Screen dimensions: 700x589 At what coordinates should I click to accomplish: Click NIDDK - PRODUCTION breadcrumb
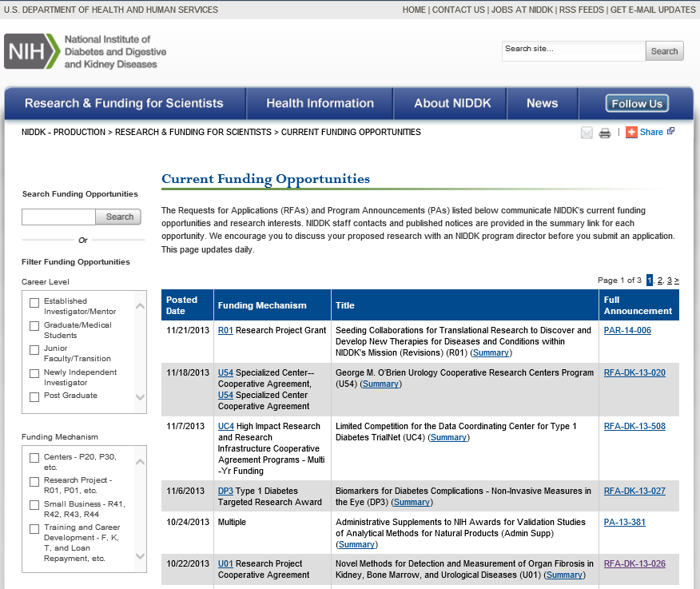click(x=63, y=132)
